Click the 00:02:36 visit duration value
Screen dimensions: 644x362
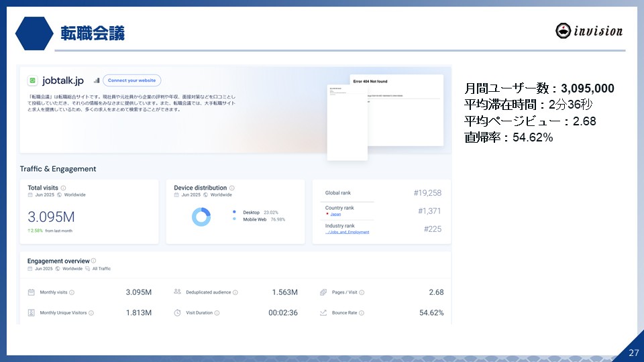[283, 313]
